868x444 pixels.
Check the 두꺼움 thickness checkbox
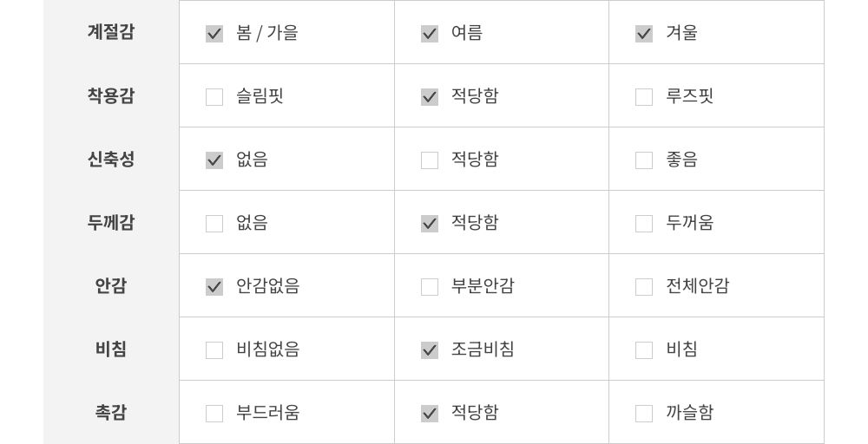coord(644,224)
